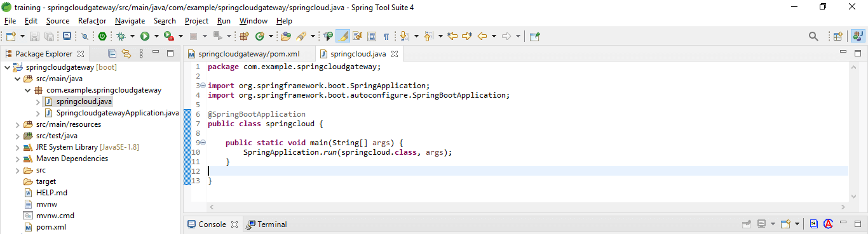Click Collapse All in Package Explorer

[112, 54]
